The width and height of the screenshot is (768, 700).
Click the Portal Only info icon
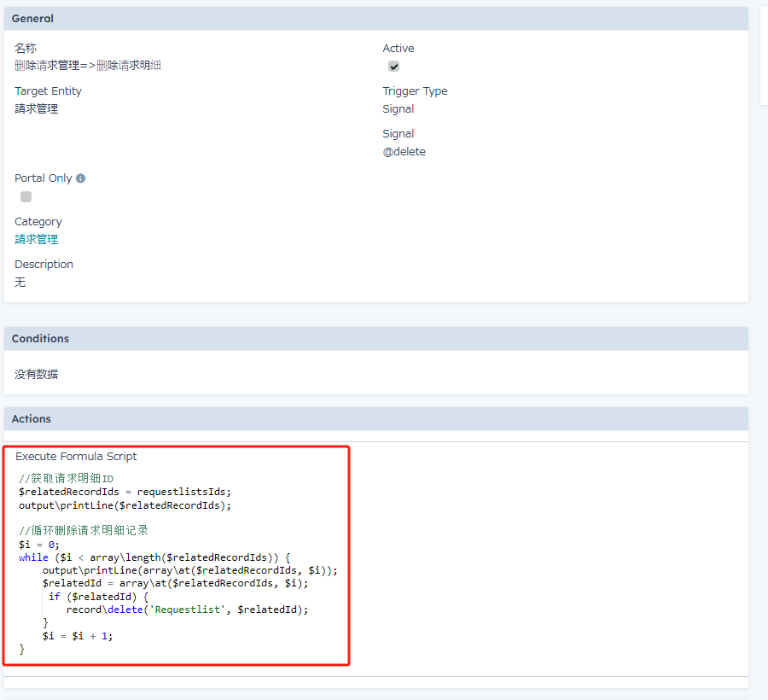click(x=81, y=178)
